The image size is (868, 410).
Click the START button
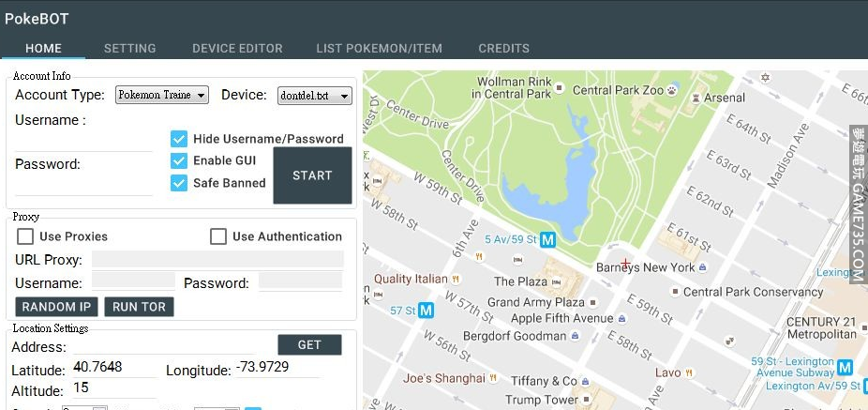pyautogui.click(x=312, y=175)
